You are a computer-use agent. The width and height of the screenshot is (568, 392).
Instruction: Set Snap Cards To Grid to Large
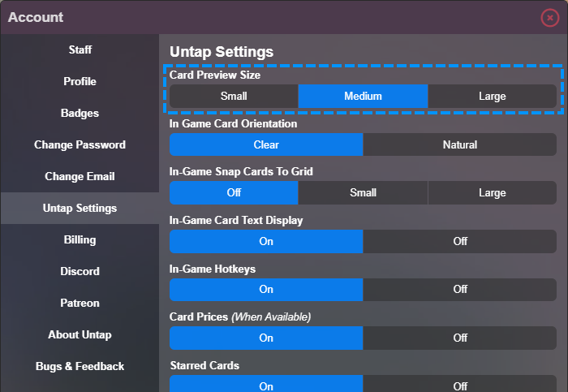[x=493, y=192]
